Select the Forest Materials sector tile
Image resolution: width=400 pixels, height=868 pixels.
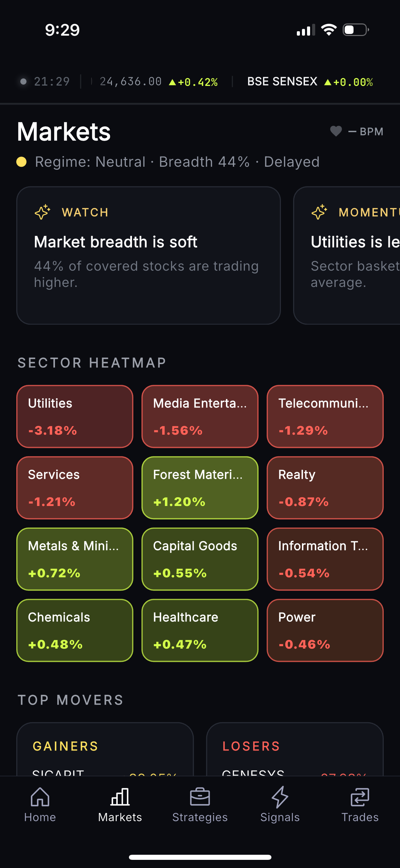200,488
